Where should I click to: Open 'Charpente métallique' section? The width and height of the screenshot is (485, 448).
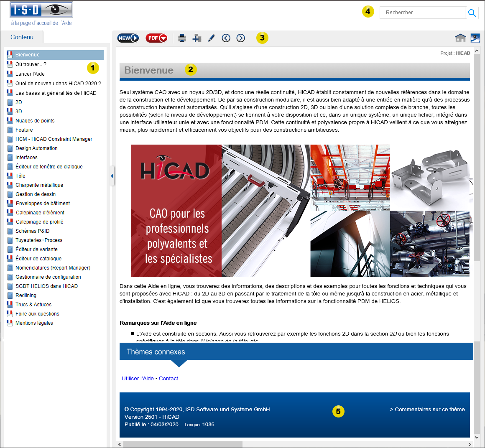tap(39, 185)
